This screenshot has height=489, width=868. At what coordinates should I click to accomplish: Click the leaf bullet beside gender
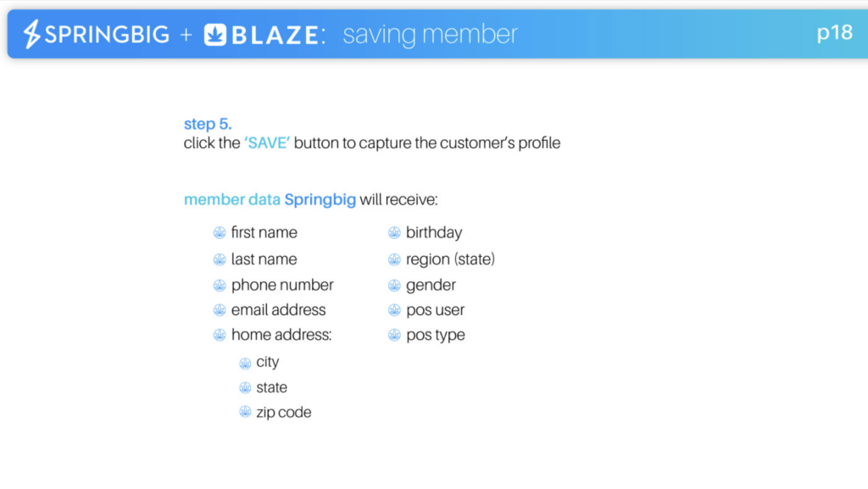click(394, 286)
